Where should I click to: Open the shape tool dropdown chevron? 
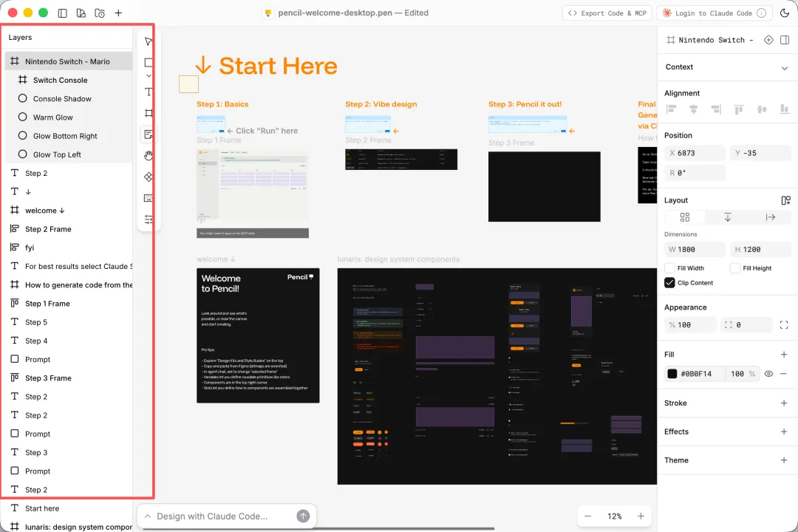coord(149,76)
